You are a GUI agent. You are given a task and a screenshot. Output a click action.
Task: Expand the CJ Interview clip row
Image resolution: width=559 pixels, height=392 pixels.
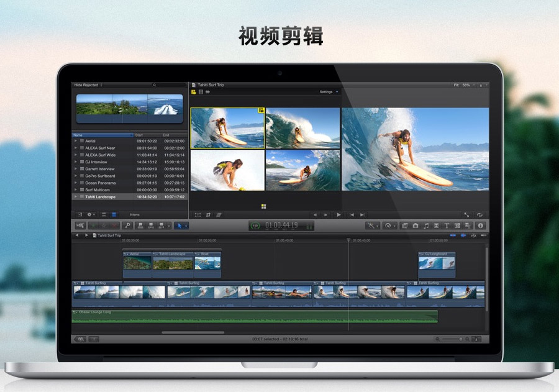click(x=76, y=162)
